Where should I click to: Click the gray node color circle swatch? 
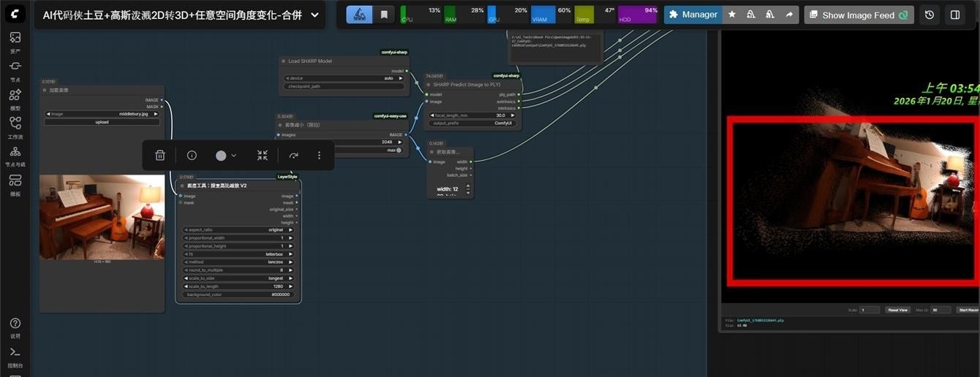(x=221, y=156)
